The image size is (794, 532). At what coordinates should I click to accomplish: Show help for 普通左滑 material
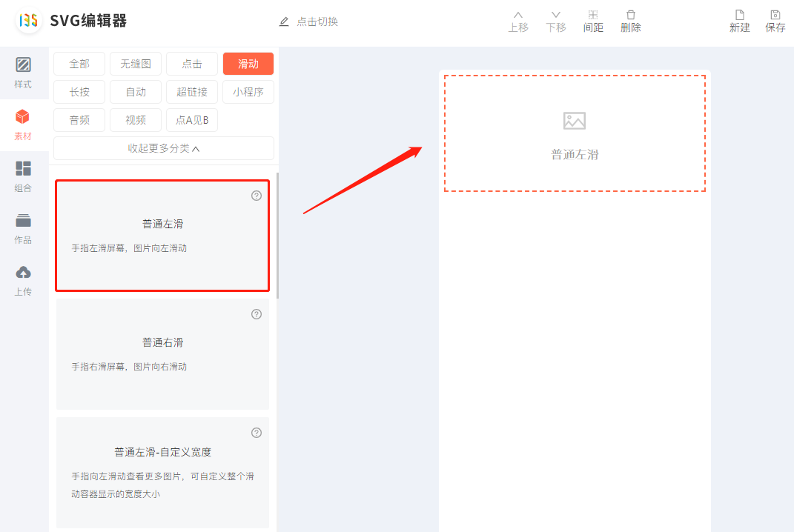[x=257, y=196]
